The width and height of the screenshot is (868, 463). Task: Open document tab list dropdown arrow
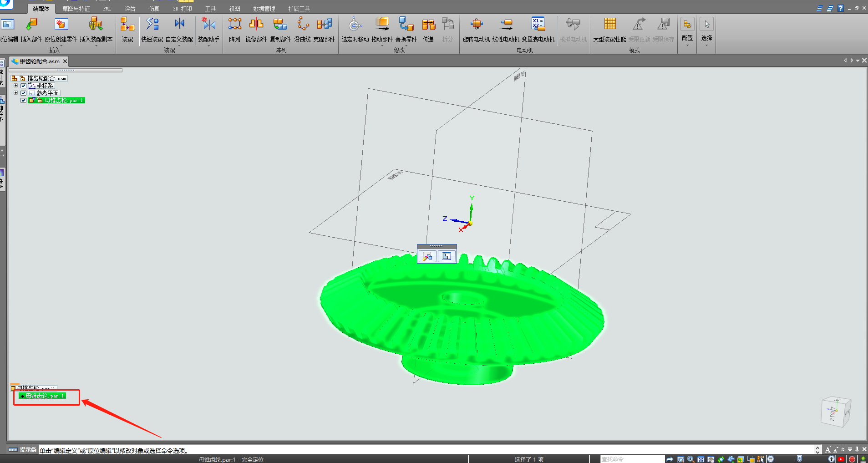858,61
